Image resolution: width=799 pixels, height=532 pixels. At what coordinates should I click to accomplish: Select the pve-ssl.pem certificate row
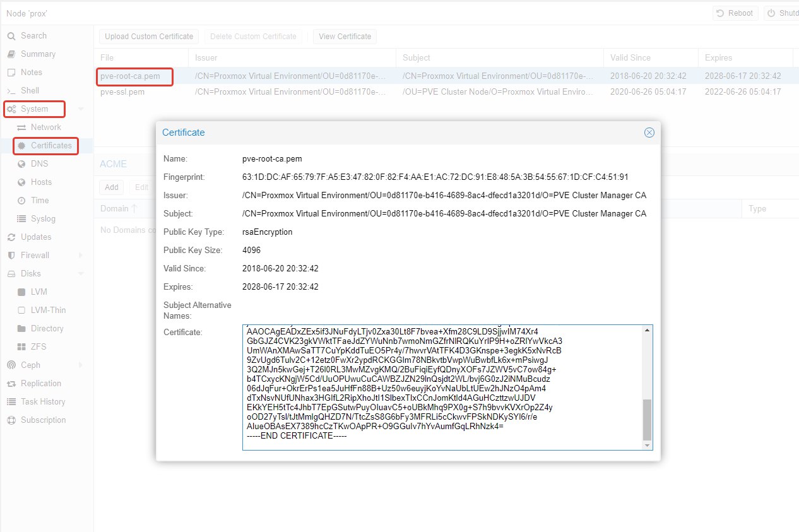[x=446, y=92]
